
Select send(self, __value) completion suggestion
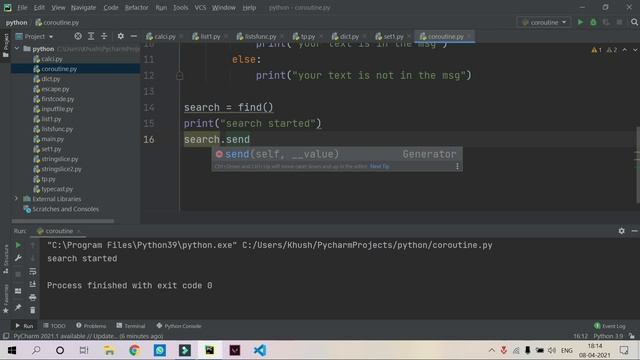tap(337, 154)
